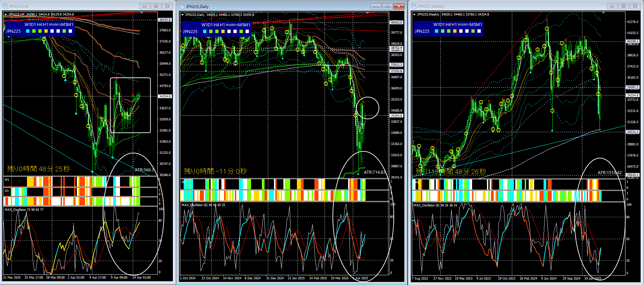Click the '7 Aug 2022' date on Weekly time axis
644x285 pixels.
click(x=420, y=279)
